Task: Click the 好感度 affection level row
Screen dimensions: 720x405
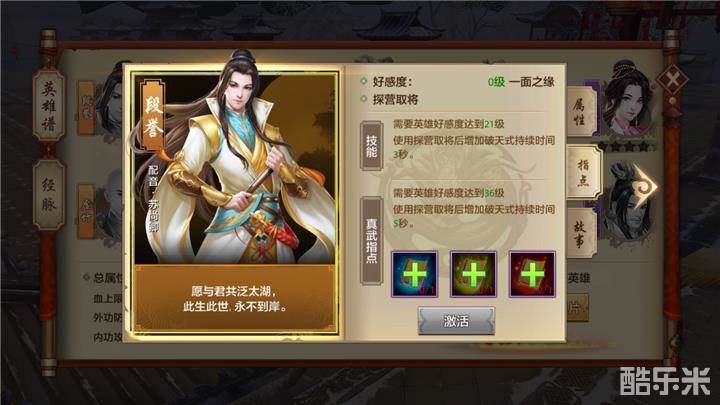Action: pyautogui.click(x=458, y=82)
